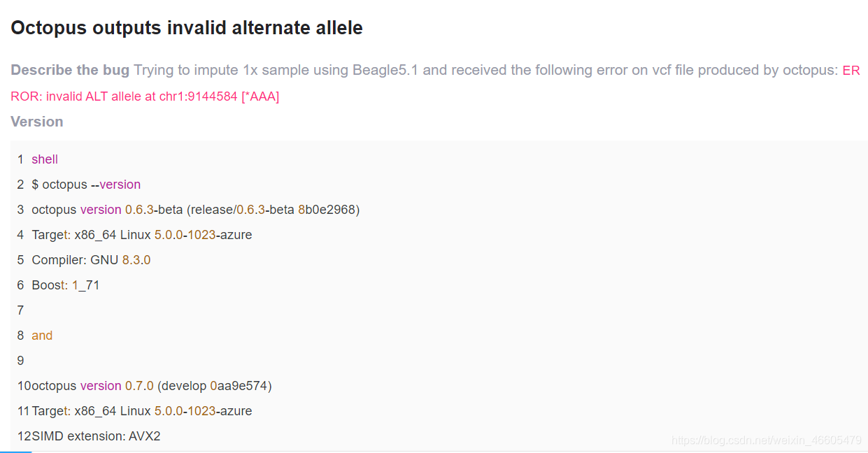Click 'Target' text on line 11
The image size is (868, 453).
50,411
